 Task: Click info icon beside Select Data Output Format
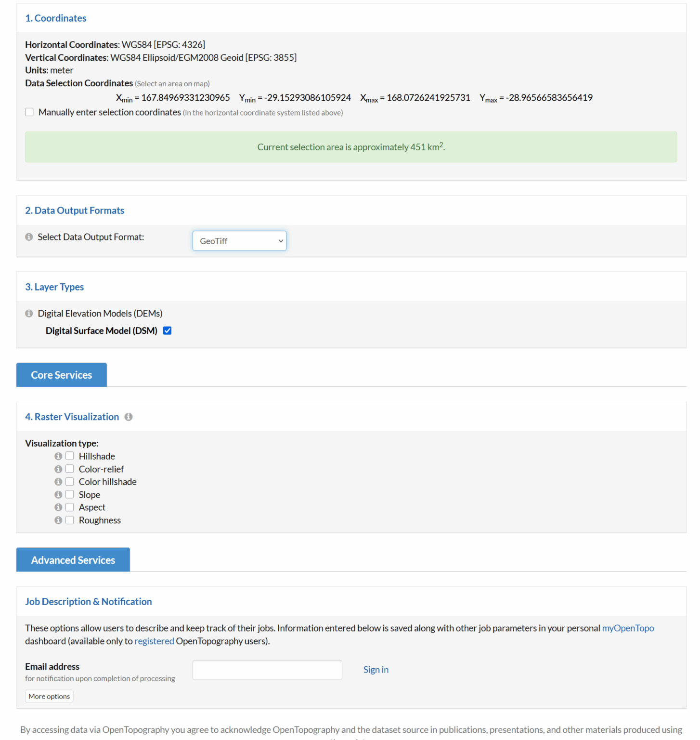click(29, 237)
